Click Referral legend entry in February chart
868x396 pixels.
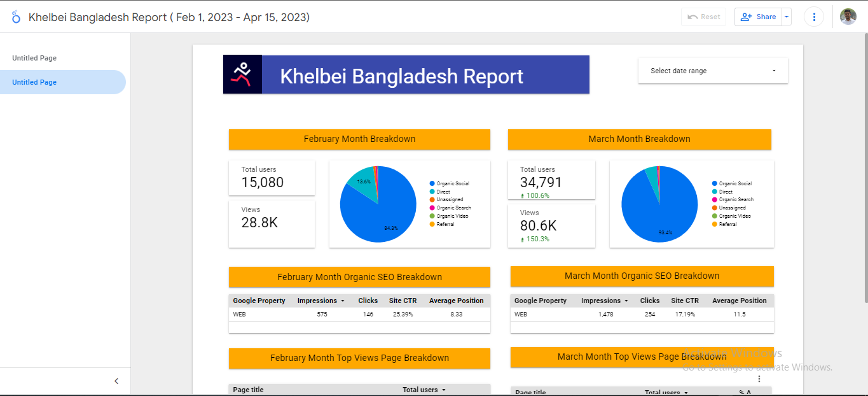[x=442, y=225]
